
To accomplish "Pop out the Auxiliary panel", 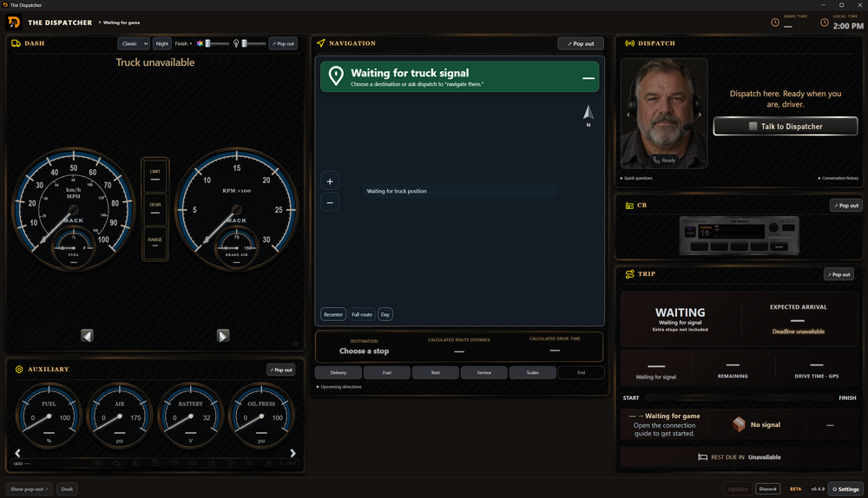I will coord(280,370).
